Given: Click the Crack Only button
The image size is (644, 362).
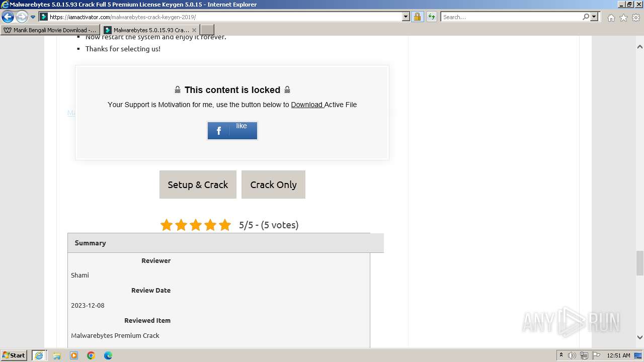Looking at the screenshot, I should pyautogui.click(x=273, y=185).
